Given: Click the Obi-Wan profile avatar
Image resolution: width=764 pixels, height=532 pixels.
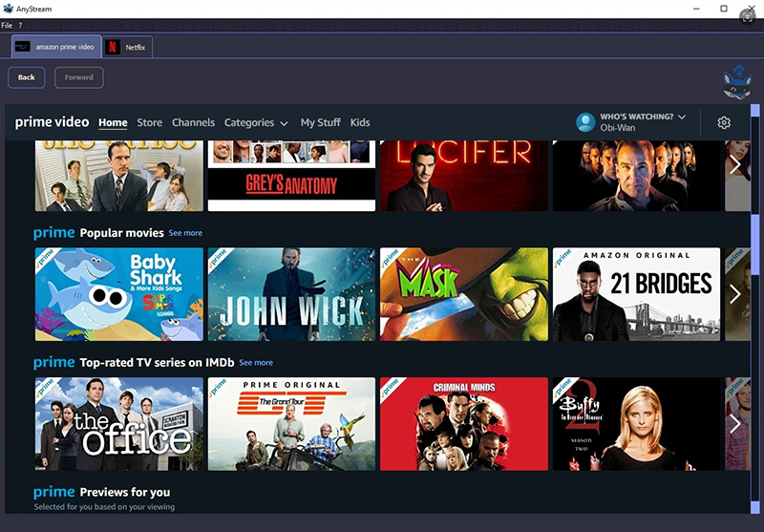Looking at the screenshot, I should pyautogui.click(x=585, y=122).
